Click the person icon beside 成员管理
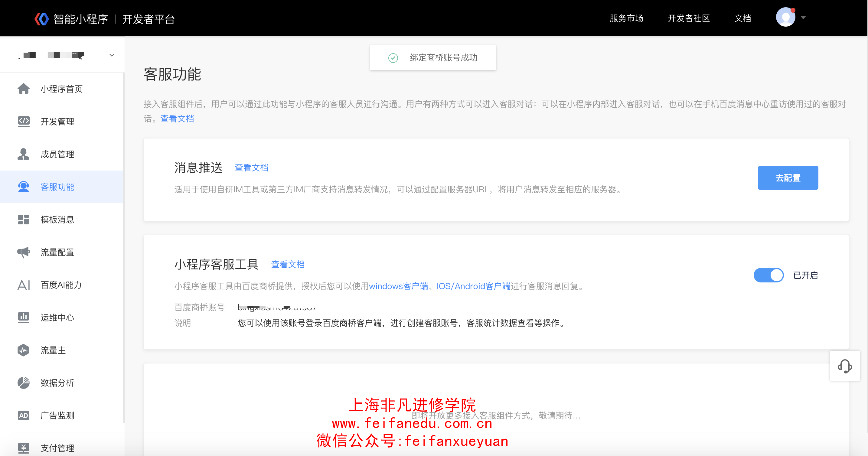 coord(24,154)
